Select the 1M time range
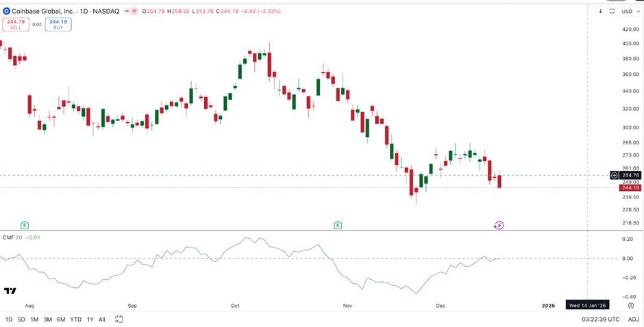 [x=34, y=319]
